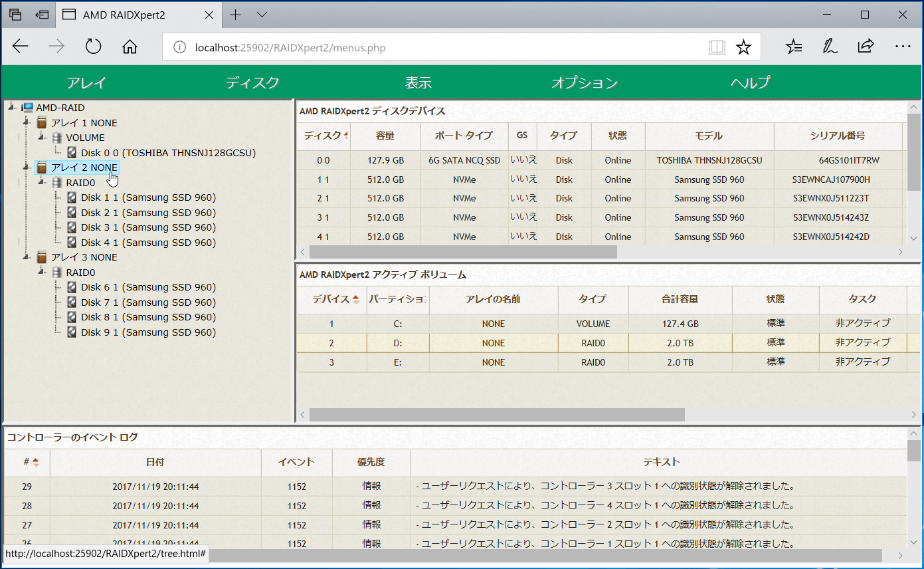
Task: Sort volumes by デバイス column arrows
Action: click(x=356, y=299)
